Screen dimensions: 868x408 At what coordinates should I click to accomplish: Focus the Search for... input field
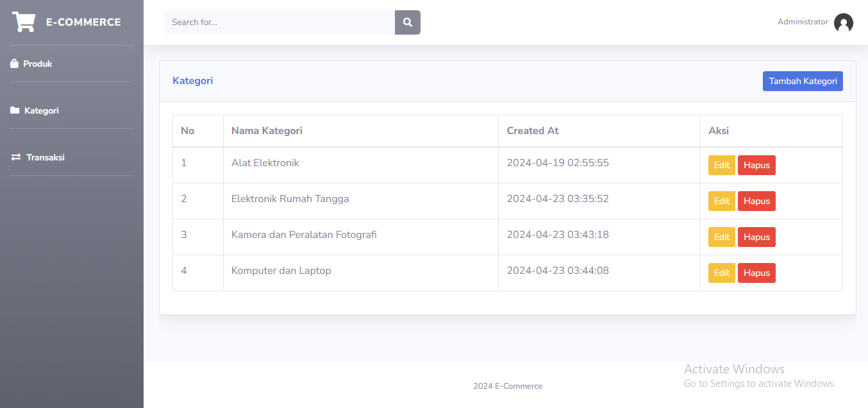pyautogui.click(x=279, y=22)
